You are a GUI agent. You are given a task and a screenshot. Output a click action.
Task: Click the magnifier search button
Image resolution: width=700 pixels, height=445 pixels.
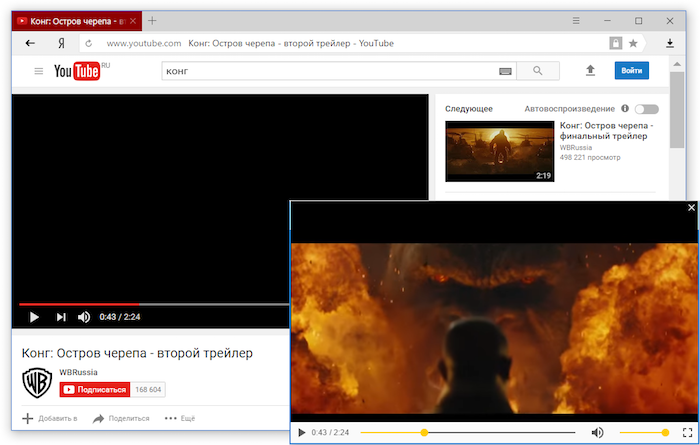(x=538, y=71)
